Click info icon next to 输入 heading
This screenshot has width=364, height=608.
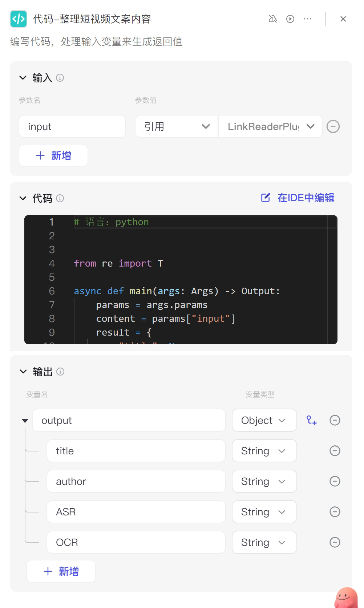pyautogui.click(x=60, y=78)
